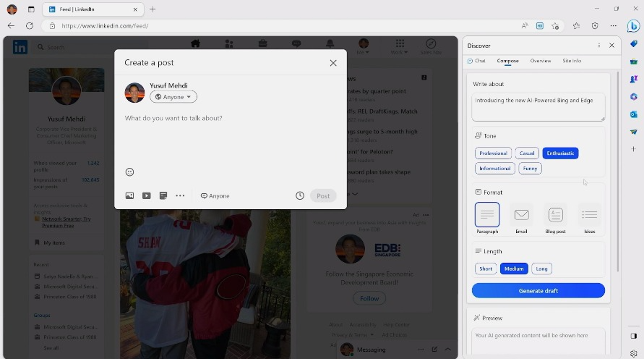Switch to the Chat tab
Screen dimensions: 644x359
coord(476,61)
